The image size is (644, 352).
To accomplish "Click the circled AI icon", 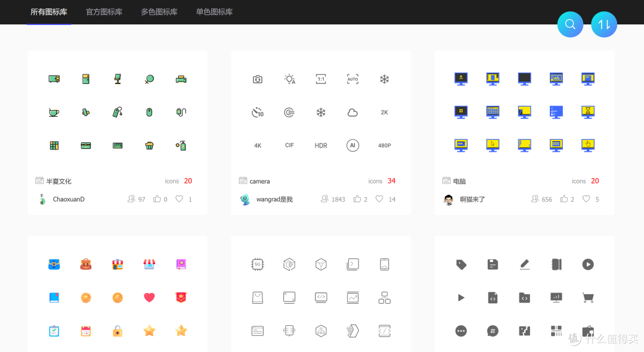I will tap(352, 145).
